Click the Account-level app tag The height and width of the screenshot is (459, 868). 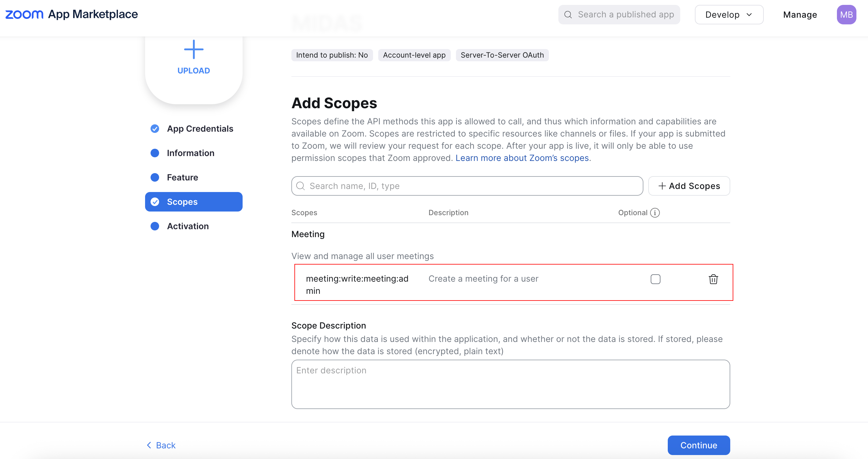[x=414, y=55]
